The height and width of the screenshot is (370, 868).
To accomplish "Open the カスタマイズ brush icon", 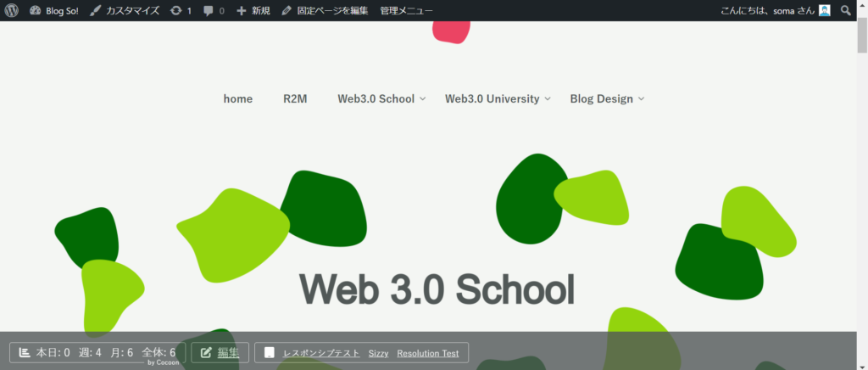I will point(96,10).
